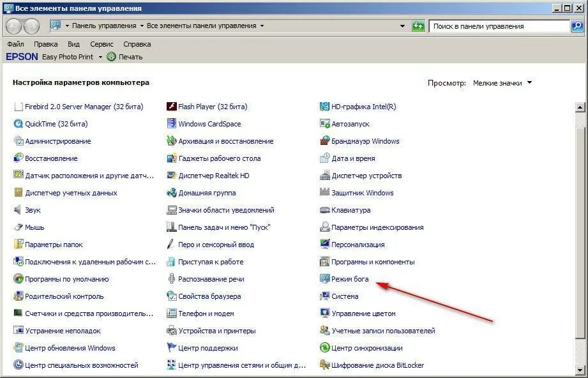Open the Easy Photo Print dropdown arrow
Viewport: 588px width, 378px height.
[100, 57]
